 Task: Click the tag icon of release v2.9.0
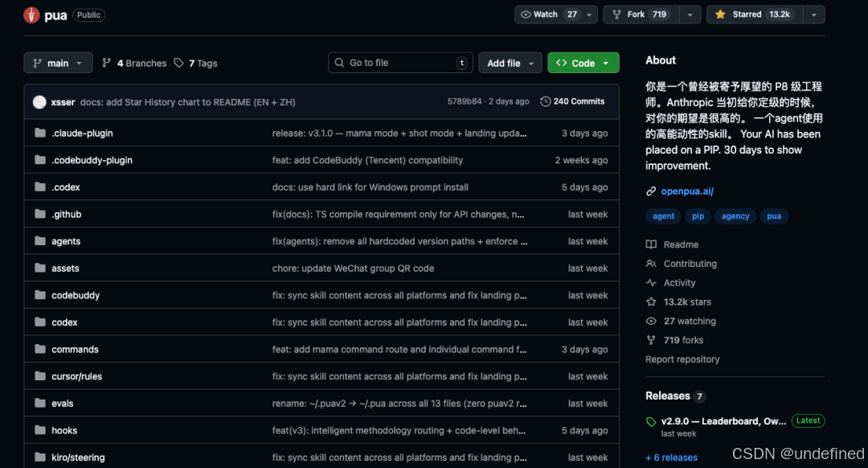(x=651, y=422)
